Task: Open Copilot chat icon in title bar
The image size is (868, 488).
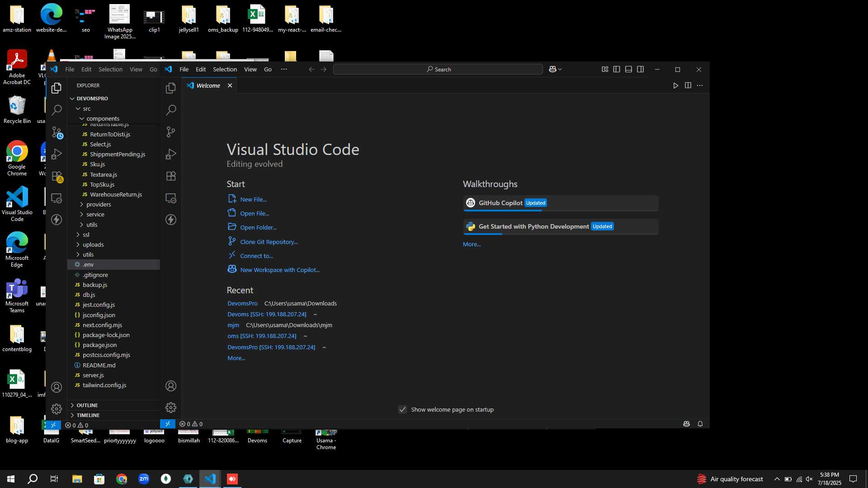Action: coord(552,69)
